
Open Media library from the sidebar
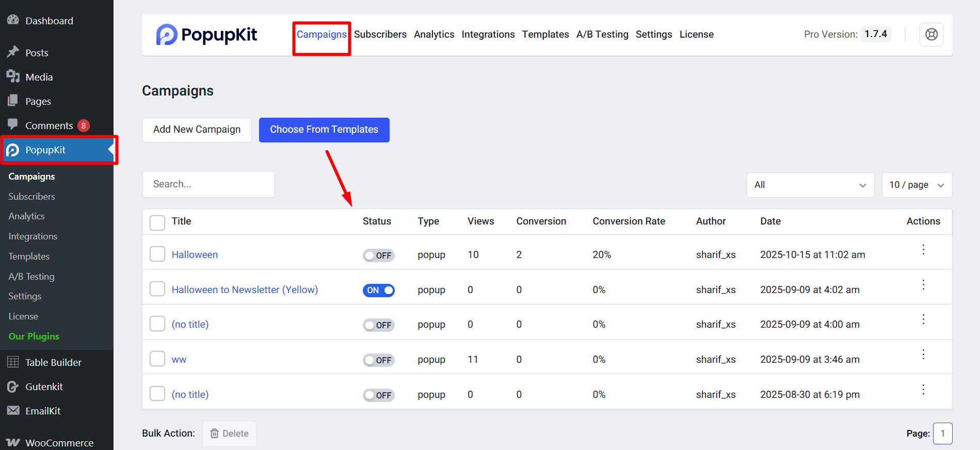click(39, 77)
